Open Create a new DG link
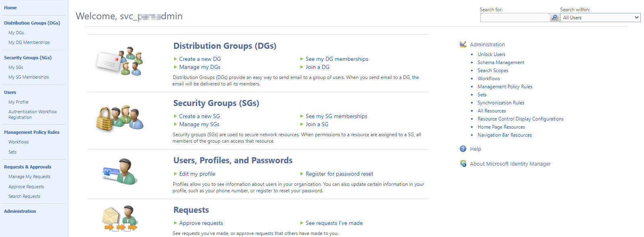Screen dimensions: 644x237 [x=200, y=59]
